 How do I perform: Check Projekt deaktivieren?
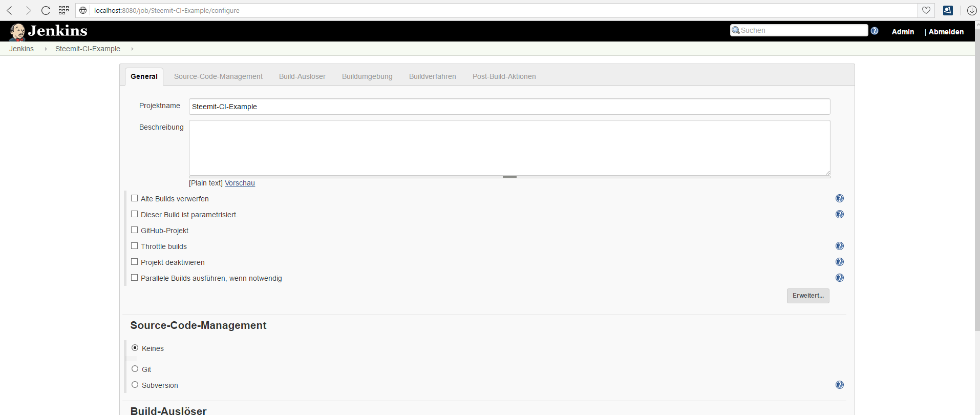(135, 262)
